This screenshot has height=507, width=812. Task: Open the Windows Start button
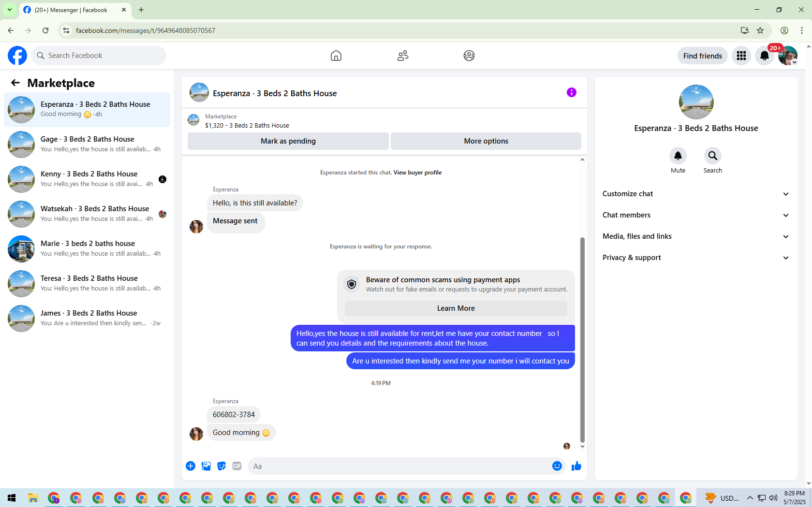click(x=12, y=498)
